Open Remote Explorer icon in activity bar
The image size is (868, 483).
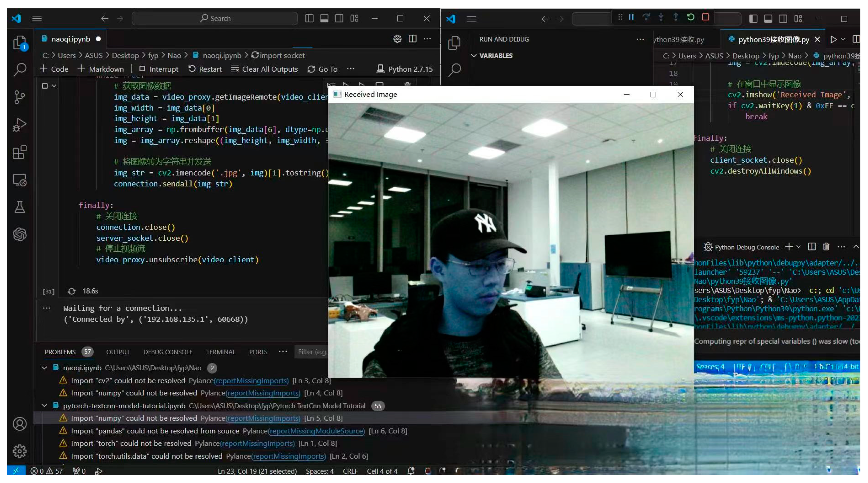[20, 180]
